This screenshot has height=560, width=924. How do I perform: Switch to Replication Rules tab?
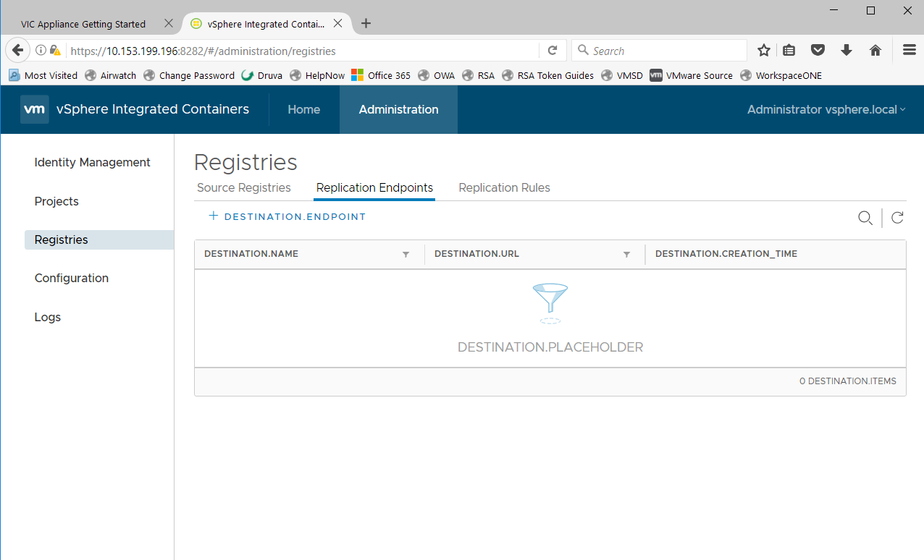pyautogui.click(x=505, y=187)
